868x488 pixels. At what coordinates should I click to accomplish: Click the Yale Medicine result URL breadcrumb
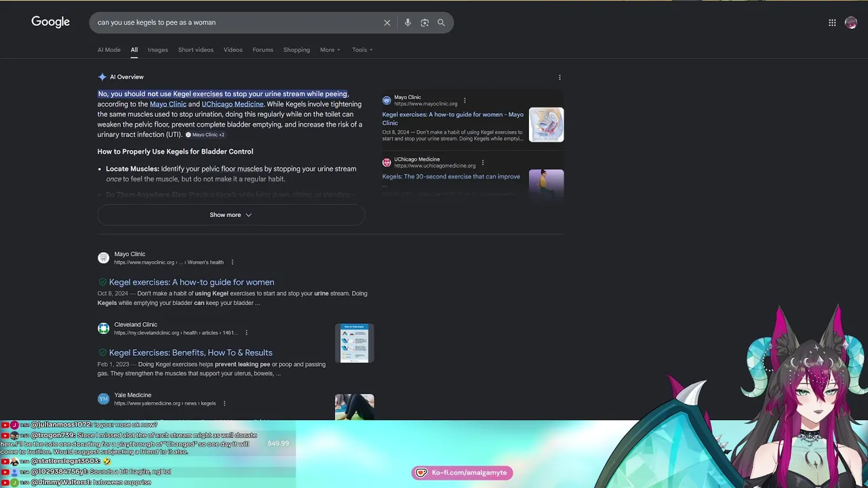(x=165, y=403)
